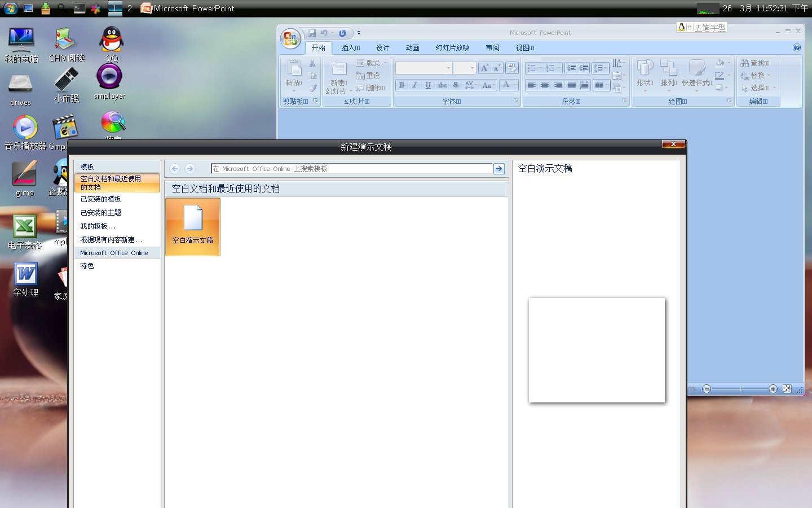Open the 版式 layout dropdown
Image resolution: width=812 pixels, height=508 pixels.
click(372, 63)
